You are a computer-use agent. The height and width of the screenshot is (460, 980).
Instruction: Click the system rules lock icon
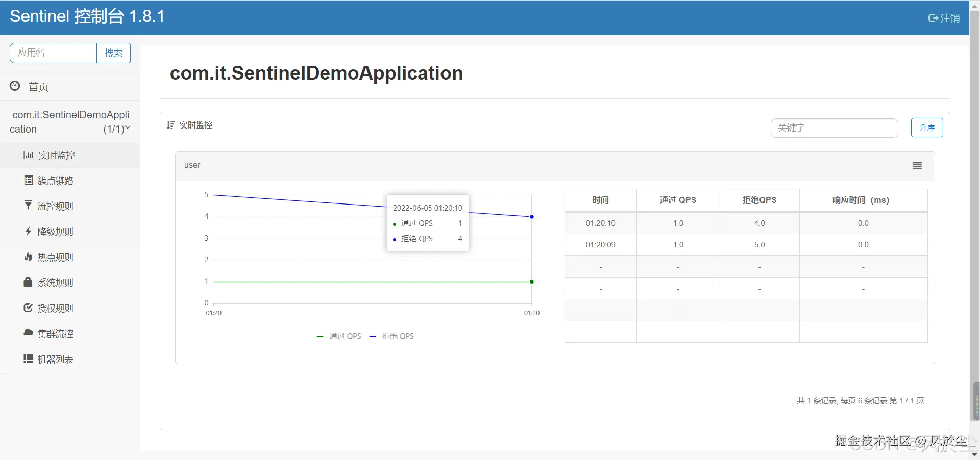(28, 282)
